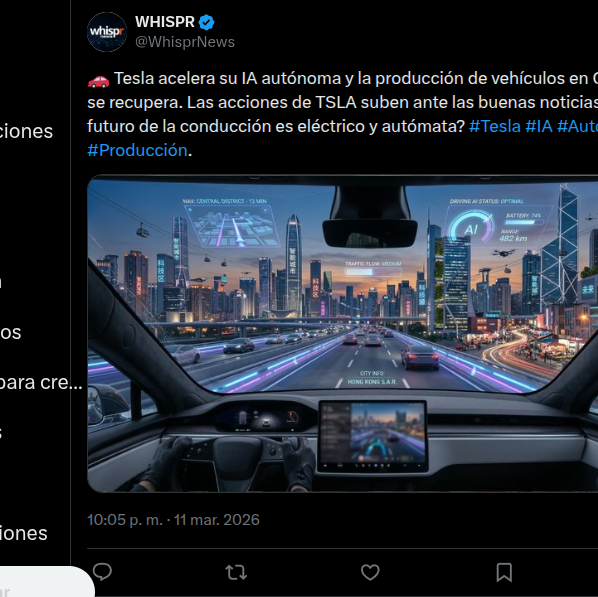Image resolution: width=598 pixels, height=597 pixels.
Task: Select sidebar item ending in 'iones' near bottom
Action: point(24,533)
